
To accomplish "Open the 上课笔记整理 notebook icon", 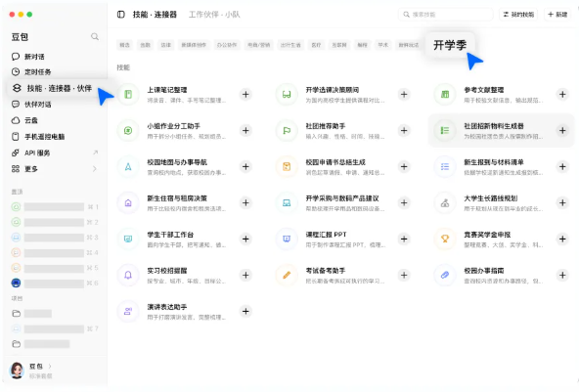I will pos(128,95).
